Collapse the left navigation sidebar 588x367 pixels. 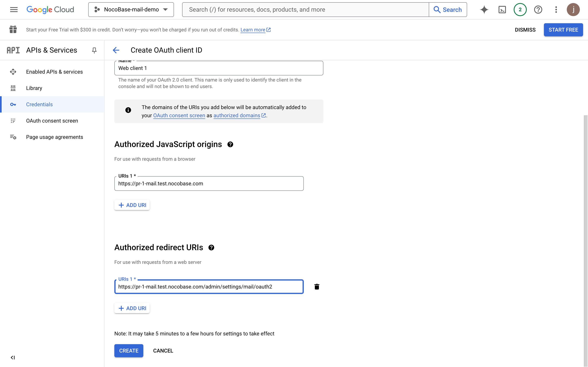[x=13, y=358]
